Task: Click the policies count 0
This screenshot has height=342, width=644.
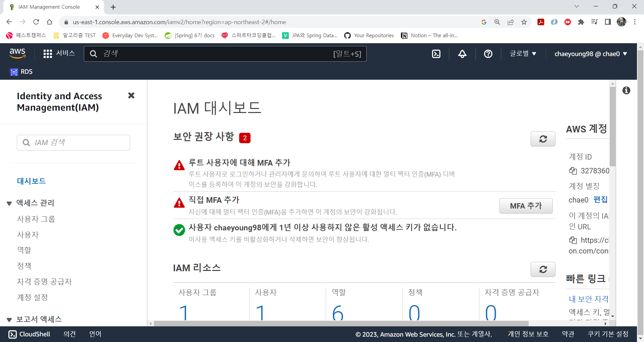Action: click(414, 312)
